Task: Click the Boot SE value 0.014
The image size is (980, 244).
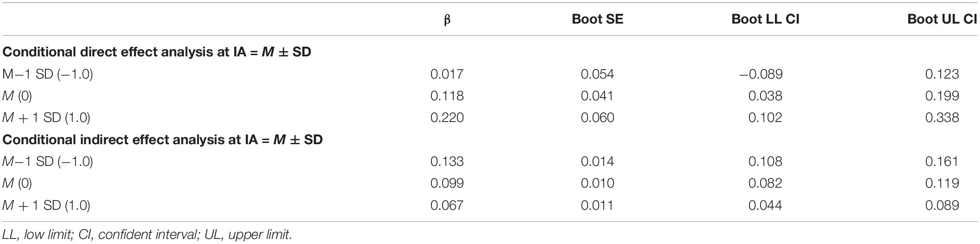Action: point(597,161)
